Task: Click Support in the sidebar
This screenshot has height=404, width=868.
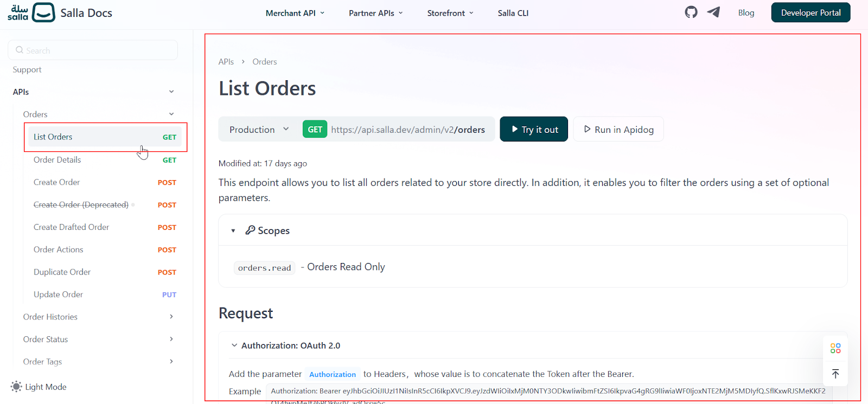Action: [x=27, y=69]
